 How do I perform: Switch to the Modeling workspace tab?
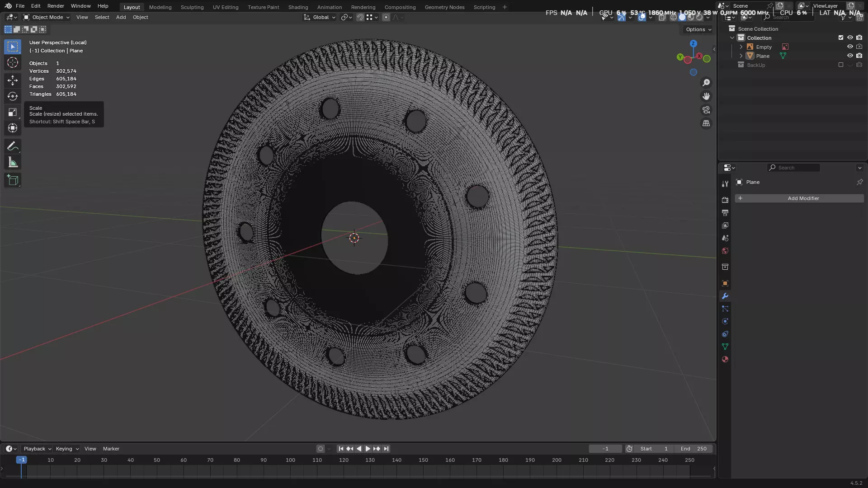point(160,7)
